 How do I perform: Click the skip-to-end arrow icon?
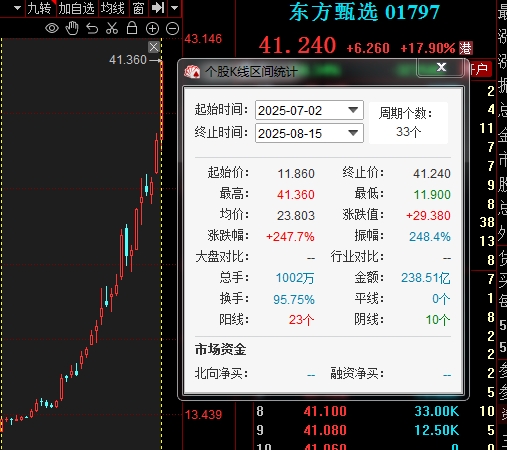click(158, 8)
